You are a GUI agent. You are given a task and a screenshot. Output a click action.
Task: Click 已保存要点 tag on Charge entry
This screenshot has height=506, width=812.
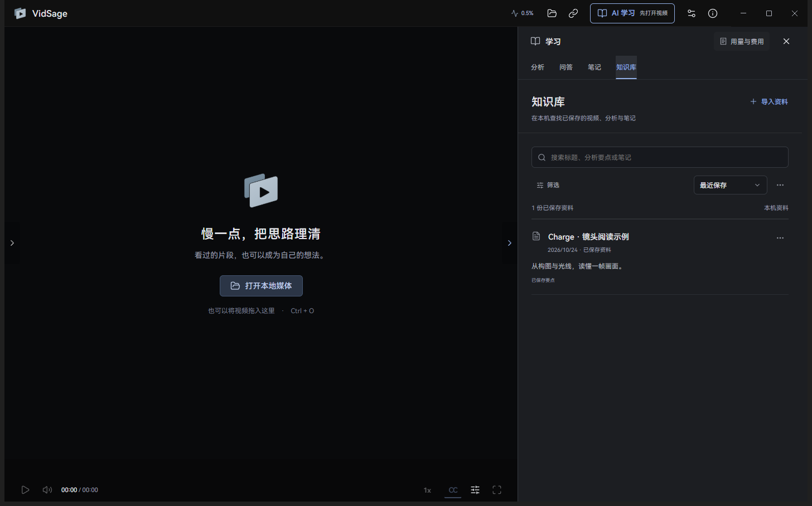(x=543, y=280)
